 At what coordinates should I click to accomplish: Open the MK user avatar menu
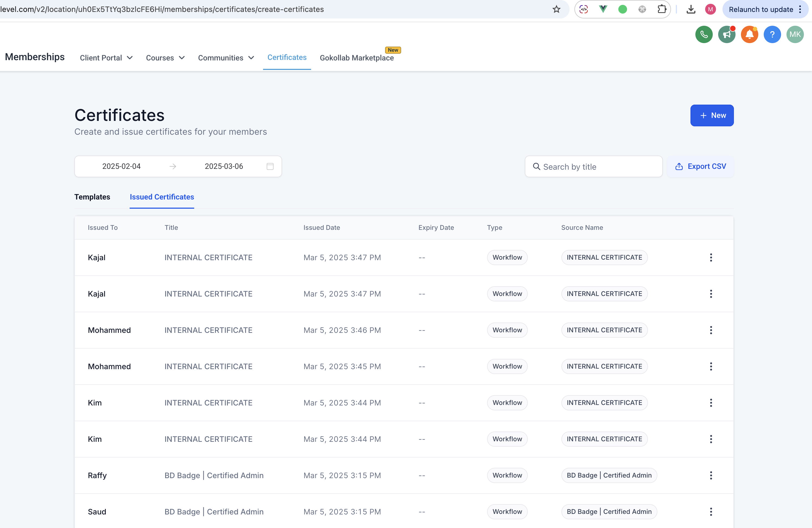pos(795,34)
